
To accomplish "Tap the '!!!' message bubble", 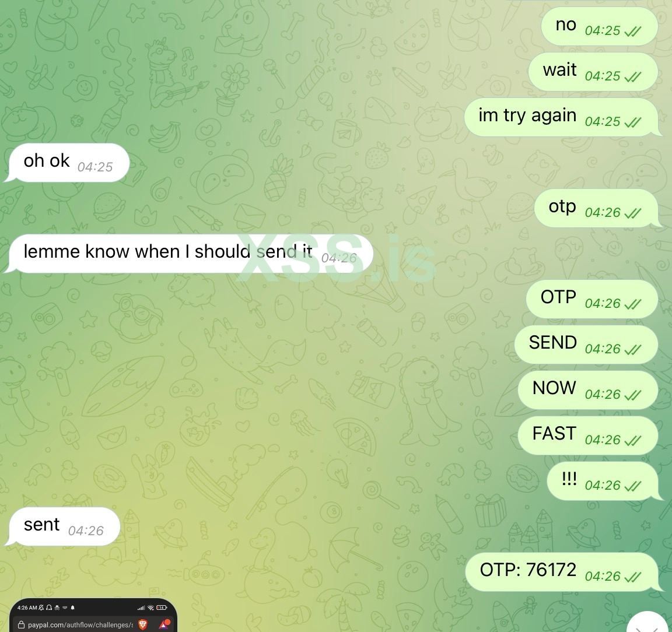I will [x=602, y=481].
